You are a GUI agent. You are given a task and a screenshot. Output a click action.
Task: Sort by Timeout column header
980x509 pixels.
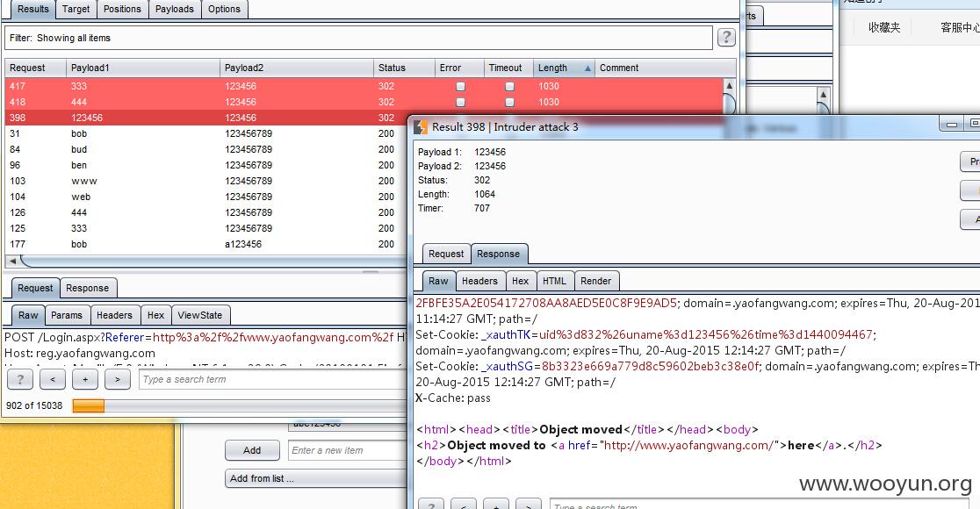[508, 68]
